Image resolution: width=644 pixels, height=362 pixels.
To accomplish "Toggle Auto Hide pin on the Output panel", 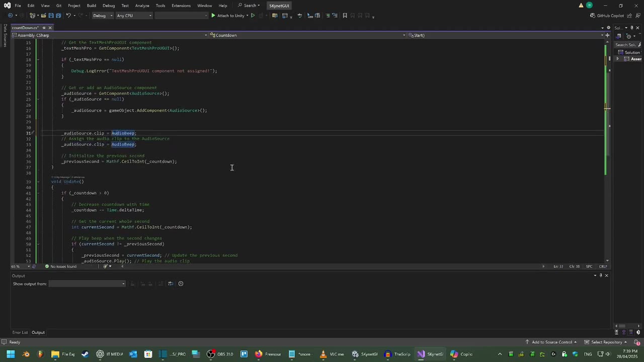I will pyautogui.click(x=601, y=276).
